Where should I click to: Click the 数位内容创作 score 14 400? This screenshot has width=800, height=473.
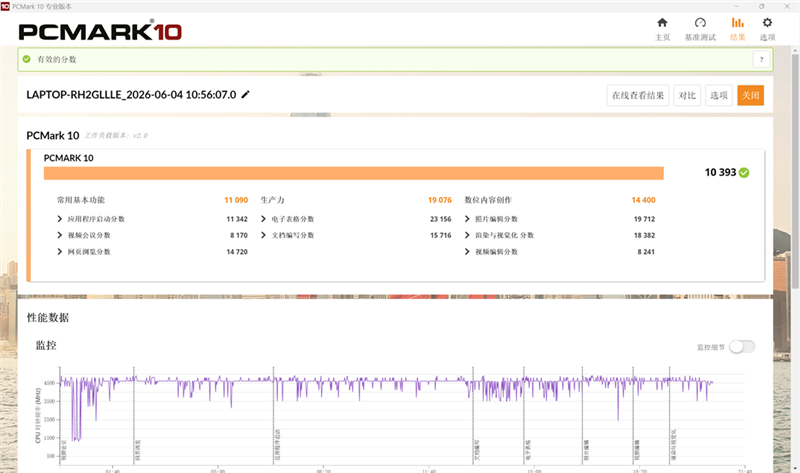click(643, 200)
